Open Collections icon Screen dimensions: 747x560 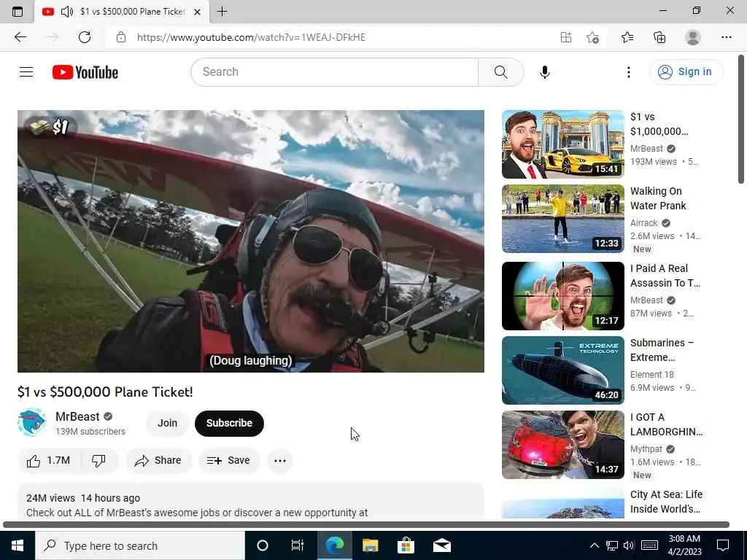659,37
